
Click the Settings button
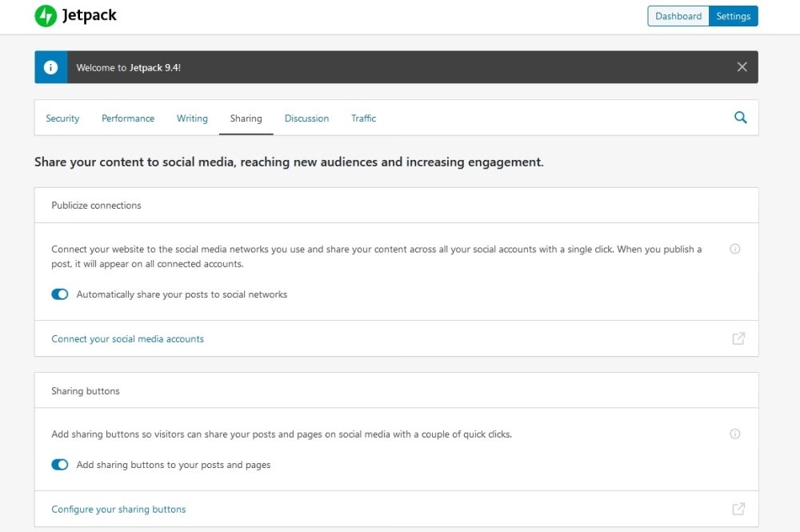pos(733,16)
